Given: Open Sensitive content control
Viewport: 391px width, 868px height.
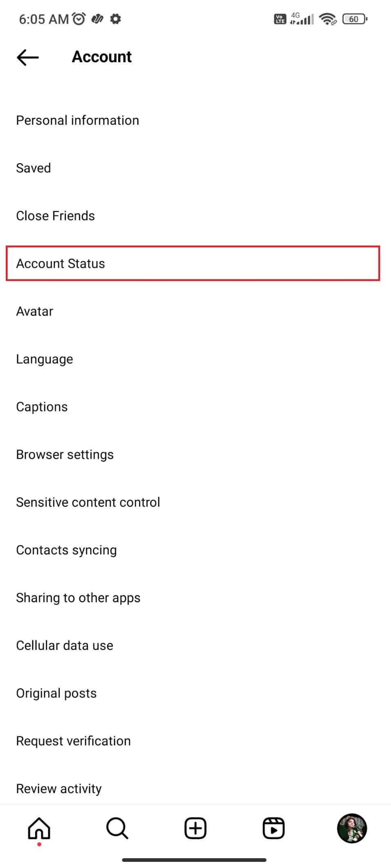Looking at the screenshot, I should click(x=195, y=502).
